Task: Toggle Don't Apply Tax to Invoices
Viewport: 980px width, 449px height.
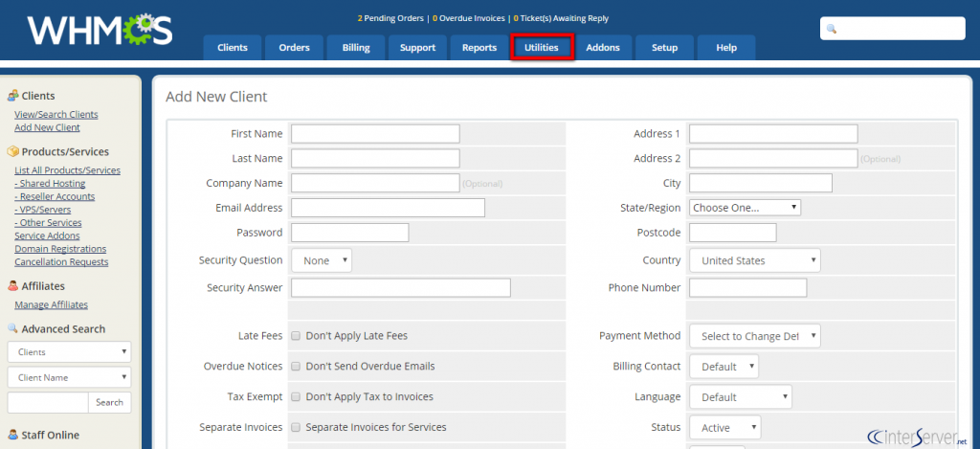Action: coord(297,397)
